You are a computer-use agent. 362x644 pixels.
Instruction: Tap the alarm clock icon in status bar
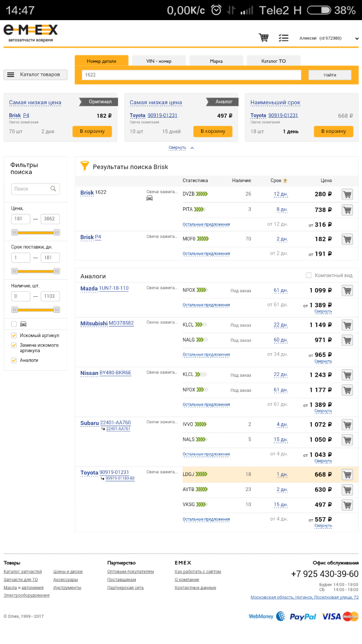tap(216, 10)
